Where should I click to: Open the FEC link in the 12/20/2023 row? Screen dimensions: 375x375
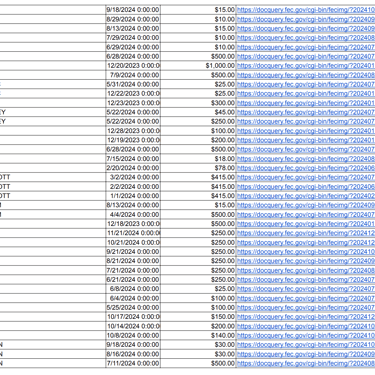306,66
